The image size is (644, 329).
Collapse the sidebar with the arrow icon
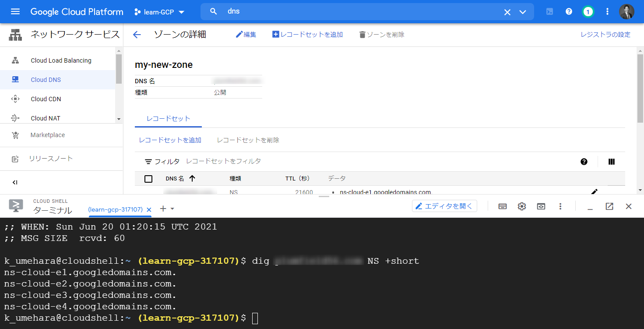coord(15,182)
